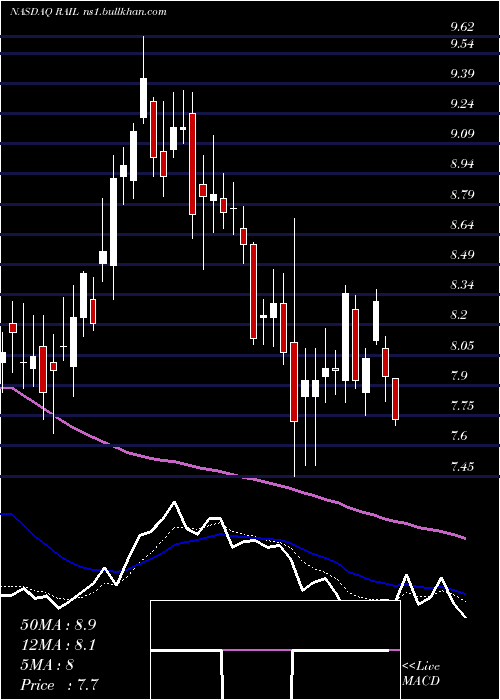Click the 7.6 price axis label
The height and width of the screenshot is (700, 500).
click(x=459, y=436)
